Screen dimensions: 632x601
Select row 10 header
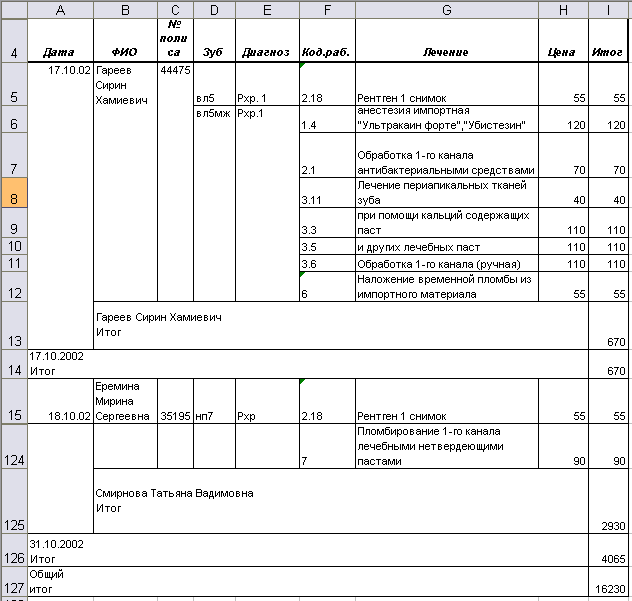(14, 246)
